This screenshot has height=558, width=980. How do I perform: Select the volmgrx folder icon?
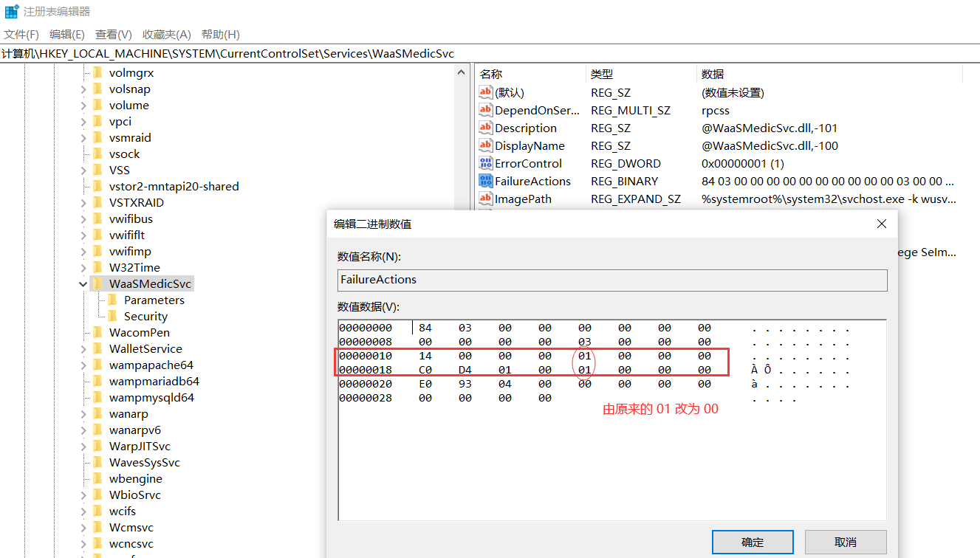[97, 73]
